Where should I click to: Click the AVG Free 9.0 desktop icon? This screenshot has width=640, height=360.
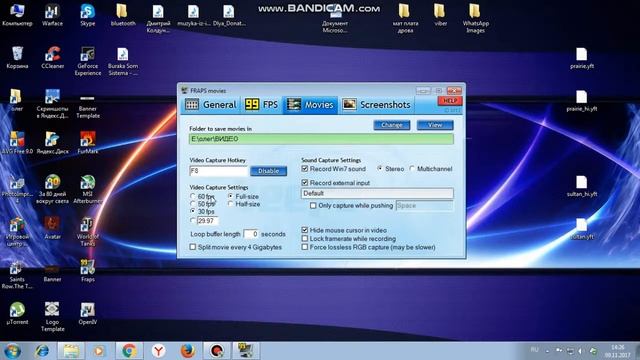click(17, 142)
